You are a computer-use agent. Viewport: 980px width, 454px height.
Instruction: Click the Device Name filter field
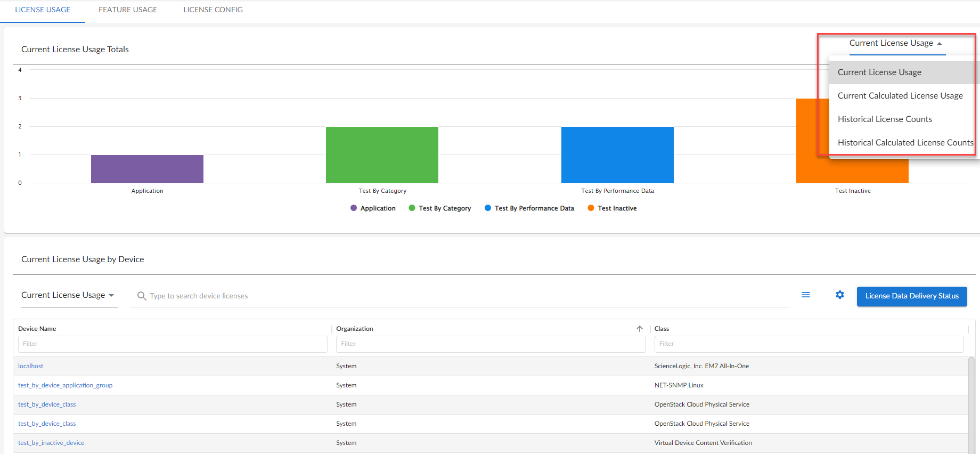pyautogui.click(x=173, y=344)
